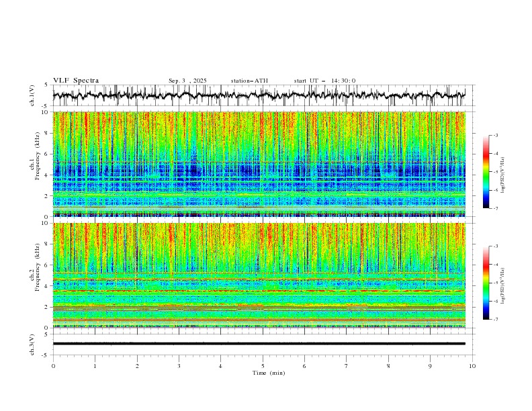Screen dimensions: 532x411
Task: Click time axis tick label "7"
Action: (347, 366)
